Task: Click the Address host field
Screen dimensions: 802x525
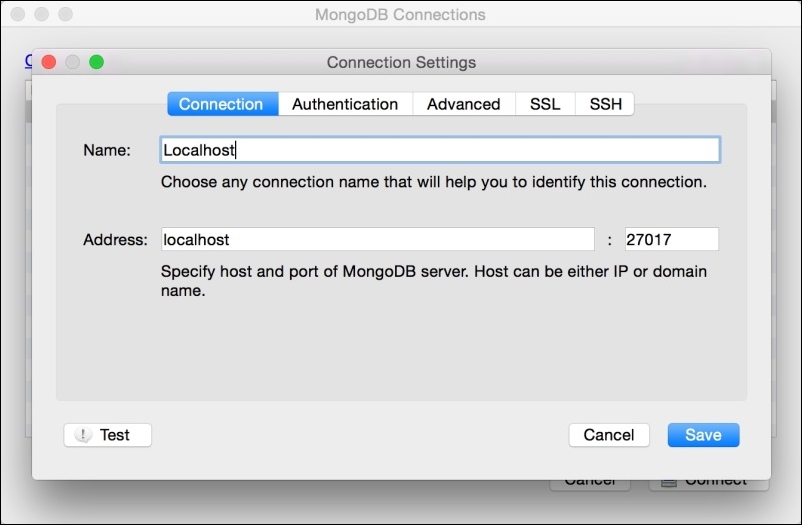Action: [377, 239]
